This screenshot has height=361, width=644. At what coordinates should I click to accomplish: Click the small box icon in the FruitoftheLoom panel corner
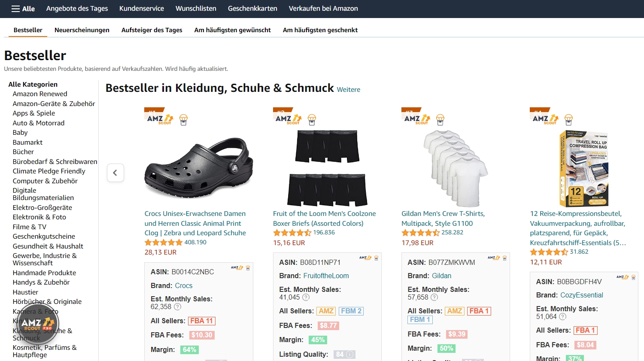click(x=377, y=258)
